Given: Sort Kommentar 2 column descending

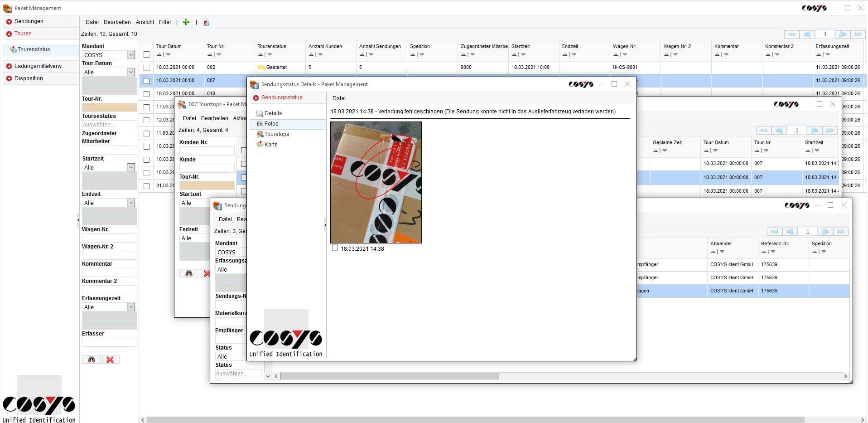Looking at the screenshot, I should click(777, 54).
